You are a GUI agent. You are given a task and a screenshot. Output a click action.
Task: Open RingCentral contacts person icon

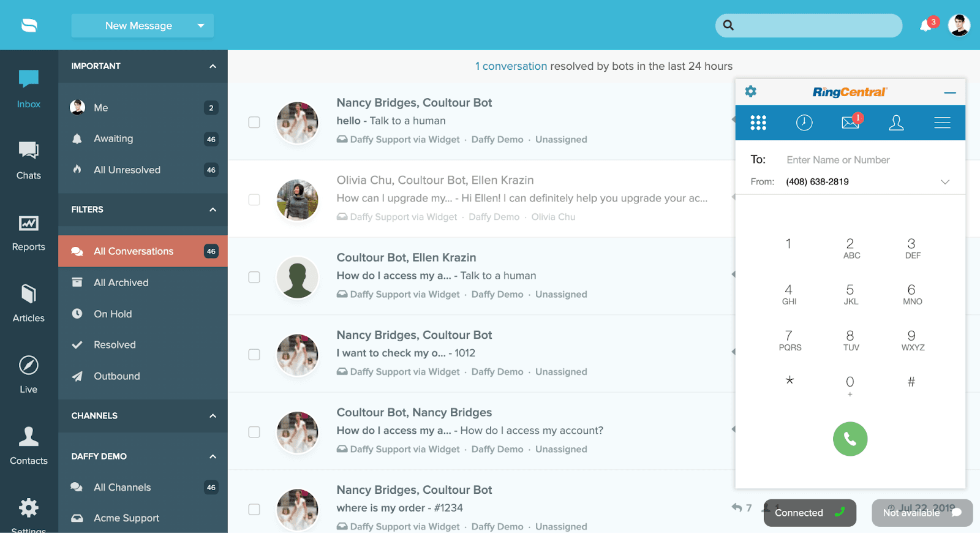896,123
